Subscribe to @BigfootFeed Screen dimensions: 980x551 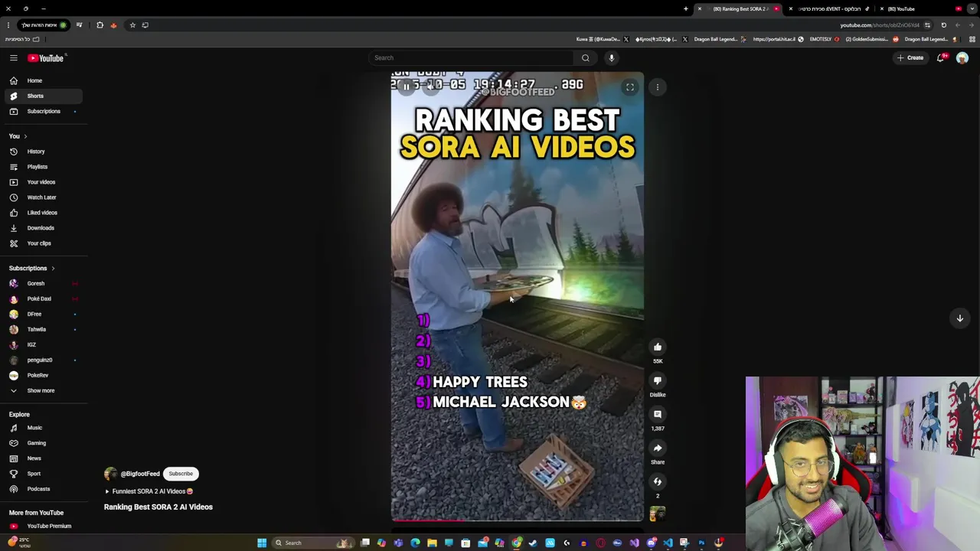tap(181, 474)
